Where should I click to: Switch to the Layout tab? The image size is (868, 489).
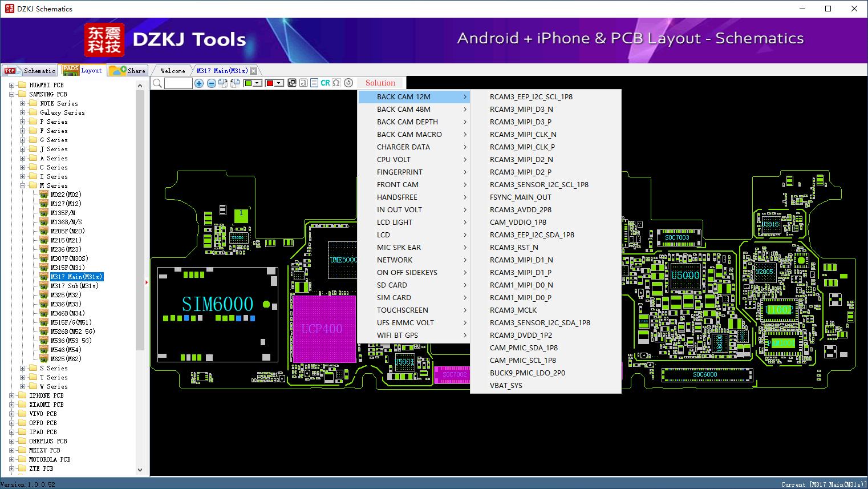(83, 70)
